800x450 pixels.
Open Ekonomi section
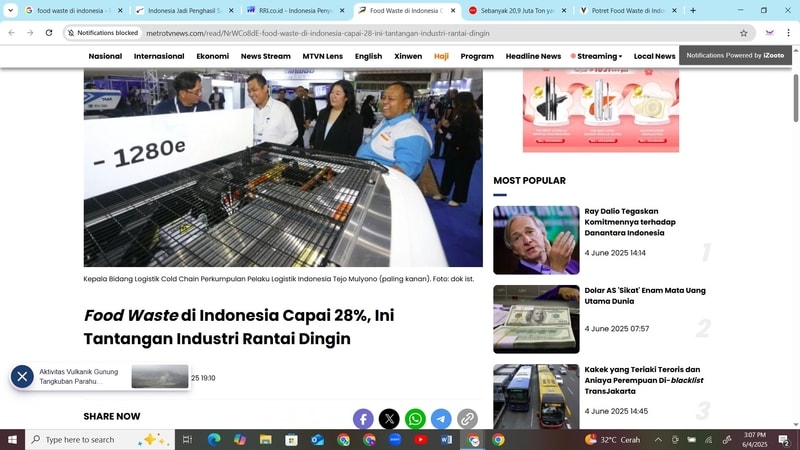(213, 56)
